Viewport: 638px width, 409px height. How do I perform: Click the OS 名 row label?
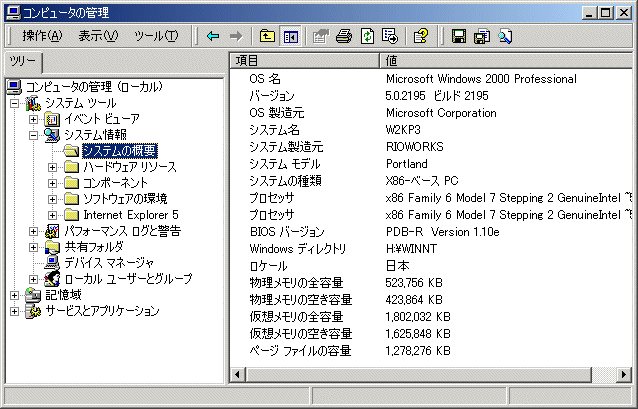pyautogui.click(x=265, y=79)
